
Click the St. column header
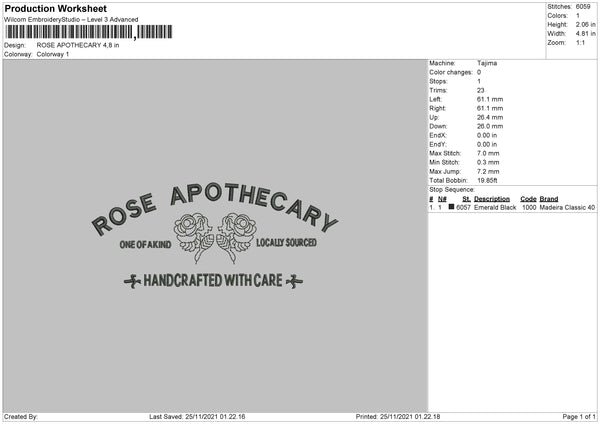click(466, 199)
